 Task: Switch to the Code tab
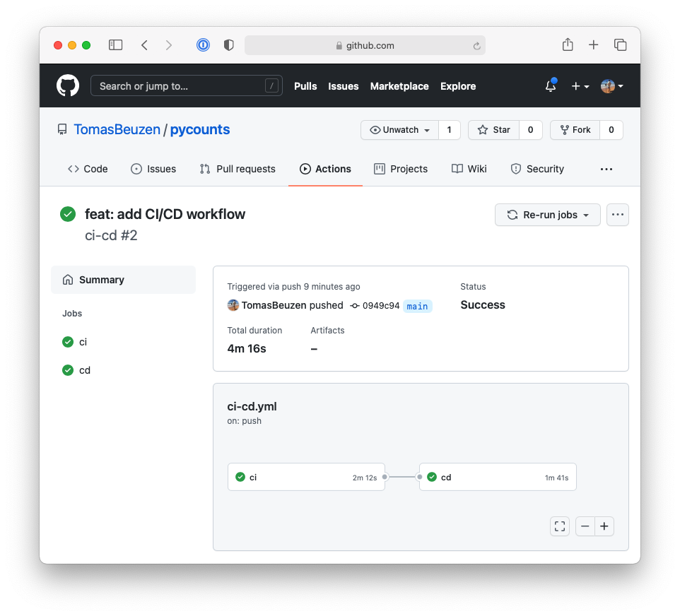(x=88, y=169)
